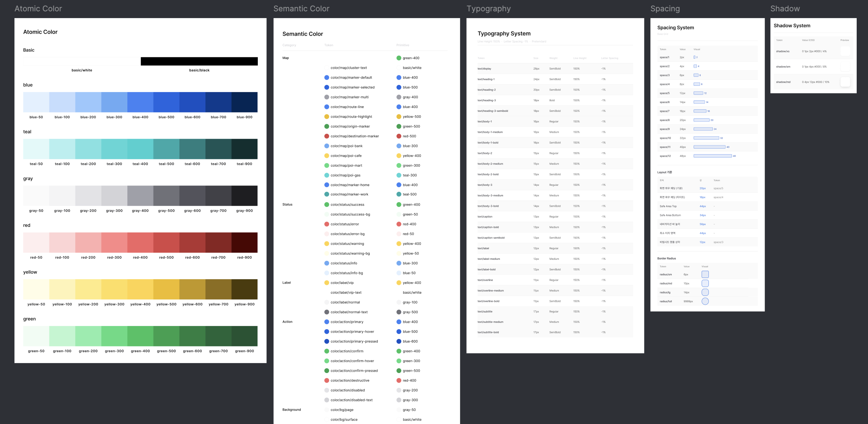Click the radius/full circle preview
Image resolution: width=868 pixels, height=424 pixels.
(705, 301)
